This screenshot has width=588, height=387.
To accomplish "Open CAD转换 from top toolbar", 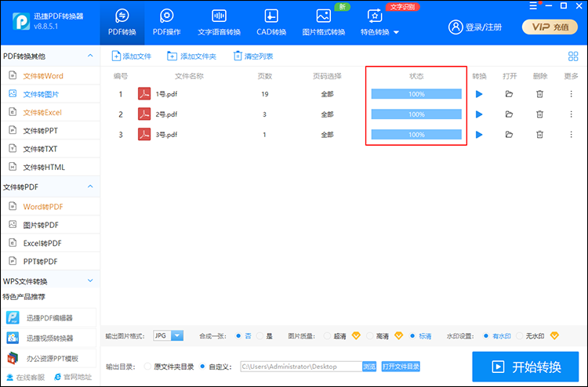I will coord(271,23).
